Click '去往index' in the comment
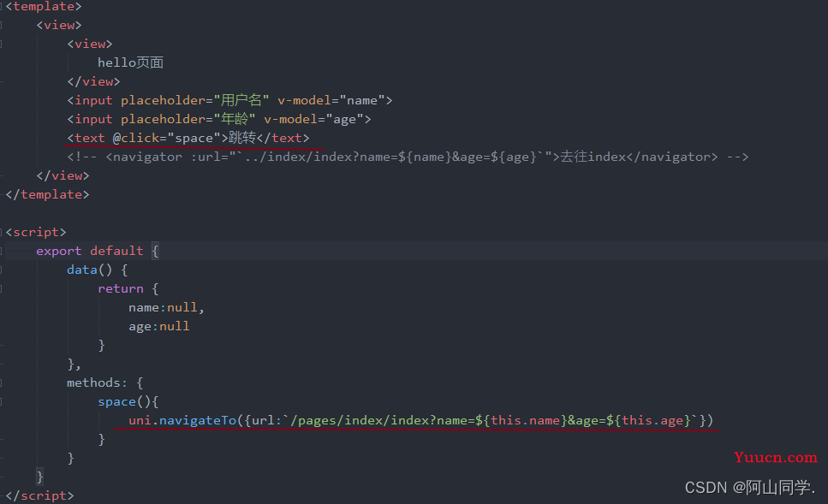The image size is (828, 504). pyautogui.click(x=593, y=157)
